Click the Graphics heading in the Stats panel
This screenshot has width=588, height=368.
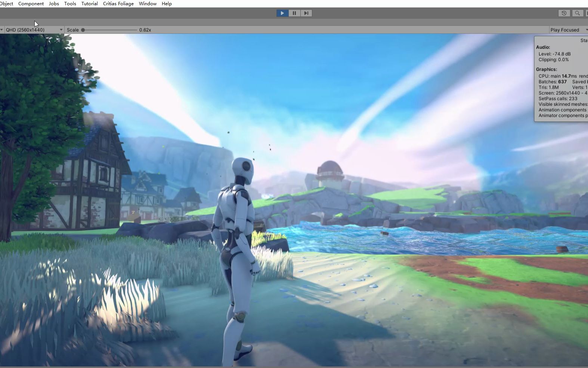(x=546, y=69)
